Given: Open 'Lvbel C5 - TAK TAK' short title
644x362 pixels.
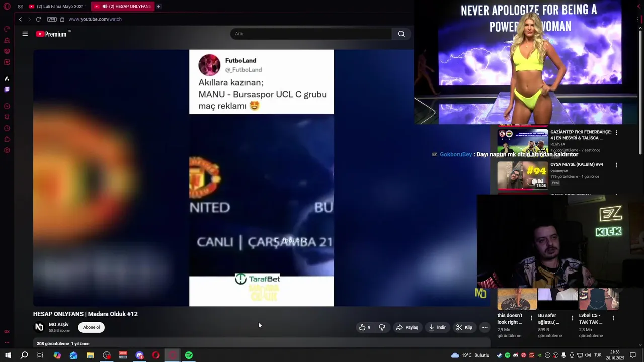Looking at the screenshot, I should pyautogui.click(x=591, y=319).
